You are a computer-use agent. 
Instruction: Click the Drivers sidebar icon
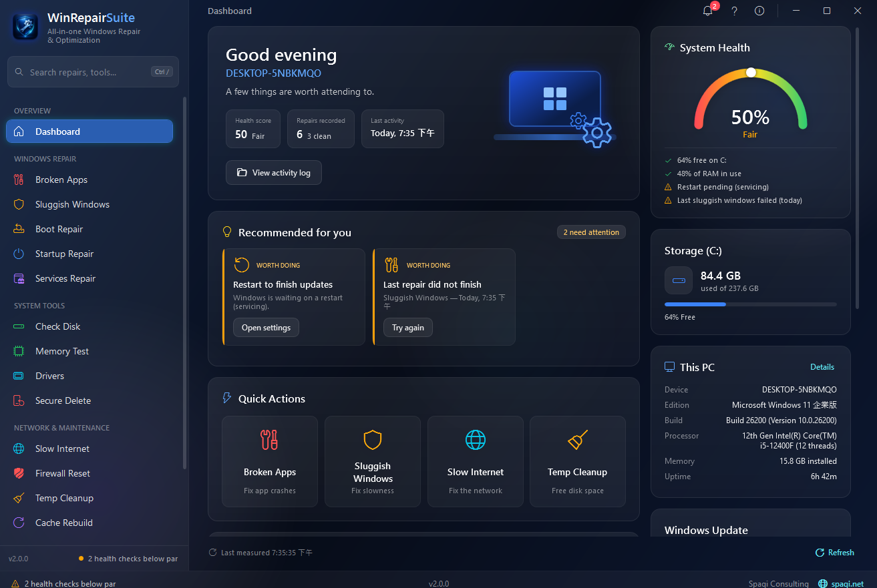click(19, 376)
